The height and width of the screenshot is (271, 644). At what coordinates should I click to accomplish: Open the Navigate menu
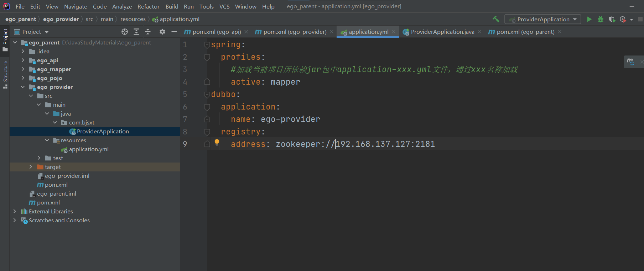click(76, 6)
